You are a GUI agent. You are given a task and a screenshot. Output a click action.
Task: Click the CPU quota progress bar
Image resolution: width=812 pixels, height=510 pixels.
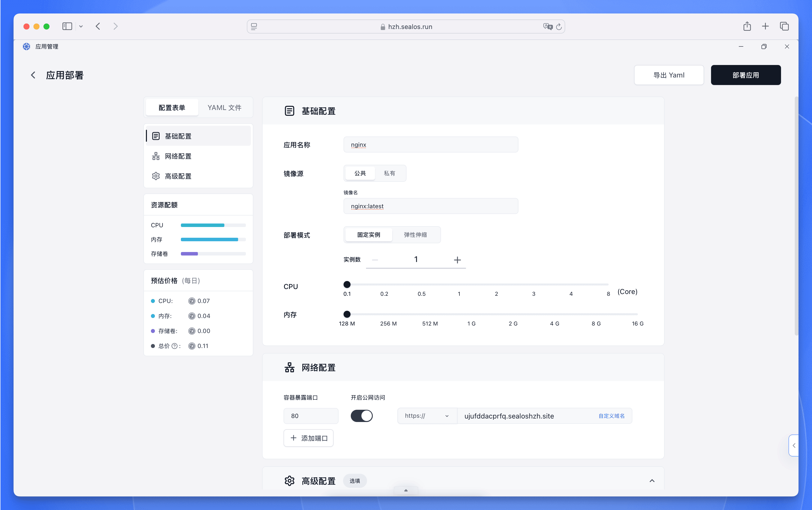point(213,225)
